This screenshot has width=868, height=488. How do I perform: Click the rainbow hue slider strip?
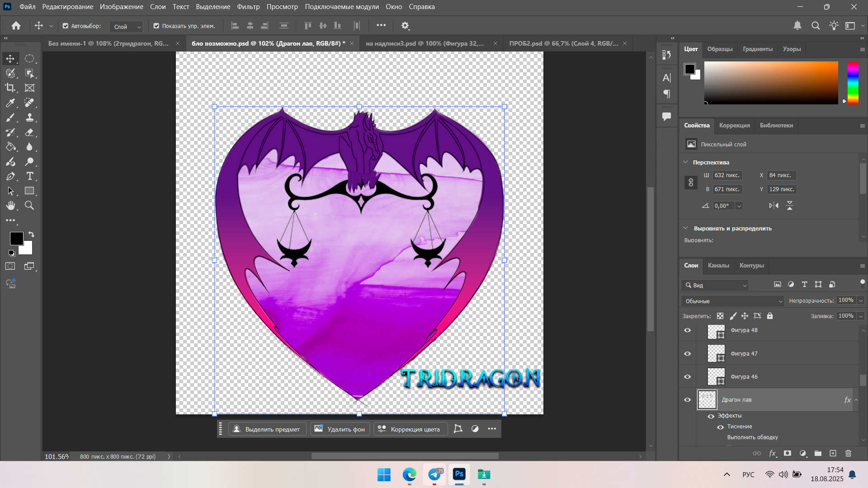853,83
